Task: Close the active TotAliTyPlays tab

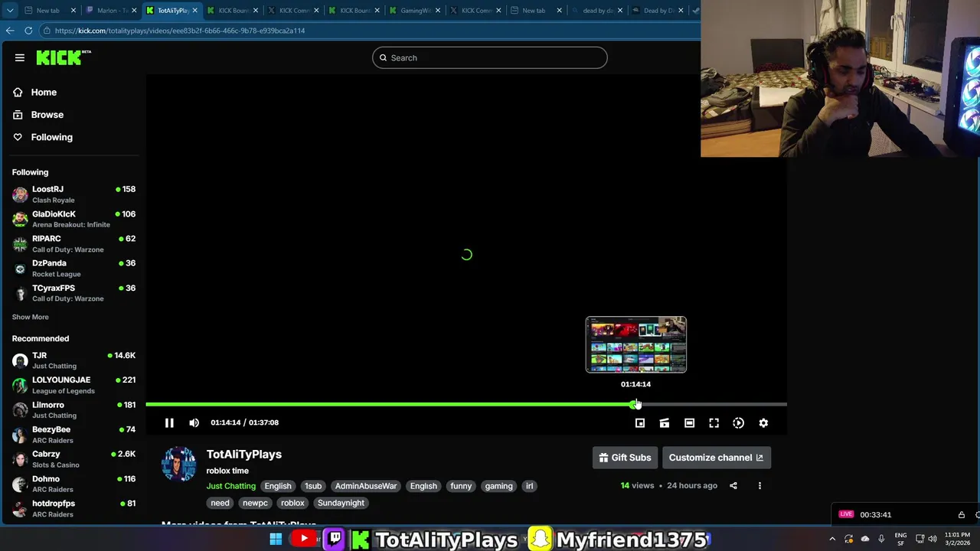Action: (195, 11)
